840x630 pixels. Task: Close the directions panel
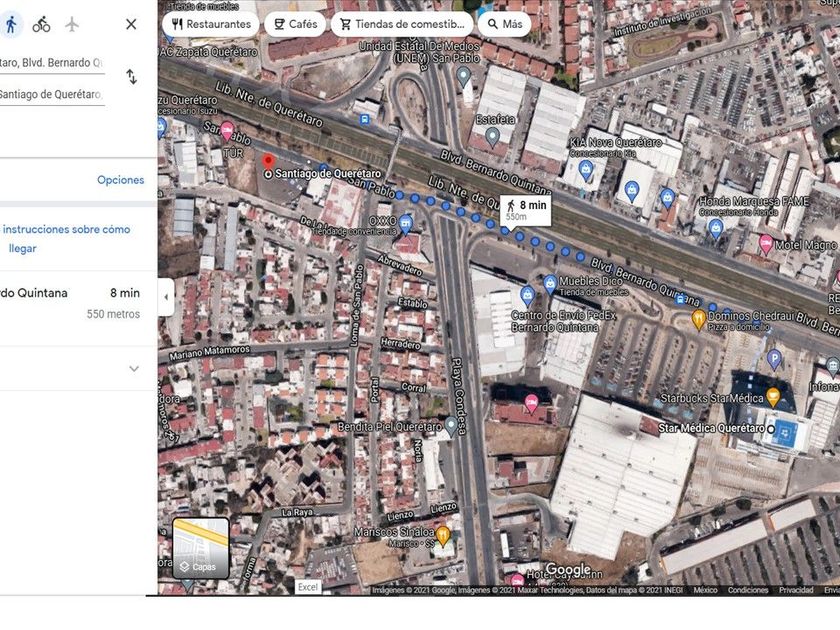131,24
